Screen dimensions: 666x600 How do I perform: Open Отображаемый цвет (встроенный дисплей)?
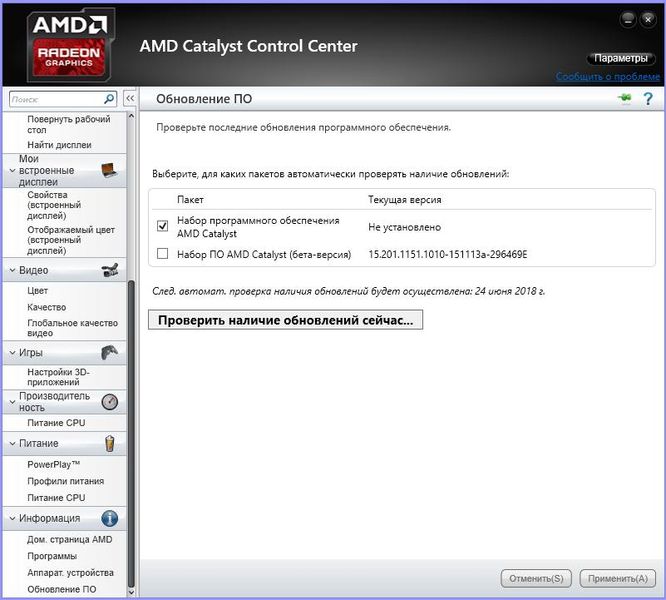click(71, 240)
